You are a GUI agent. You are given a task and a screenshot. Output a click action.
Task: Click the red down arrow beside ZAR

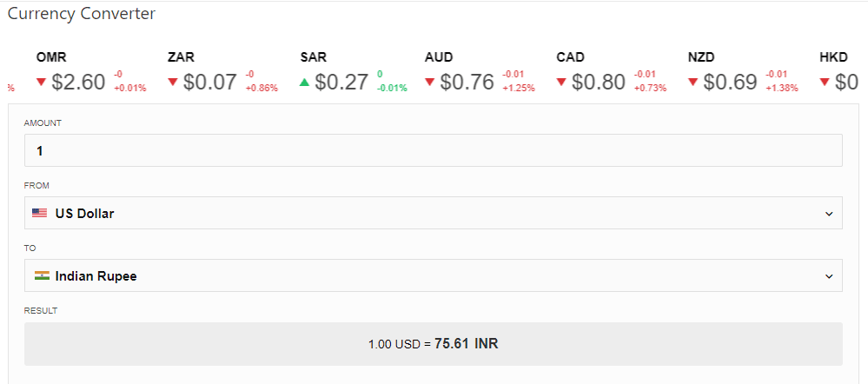(x=173, y=83)
